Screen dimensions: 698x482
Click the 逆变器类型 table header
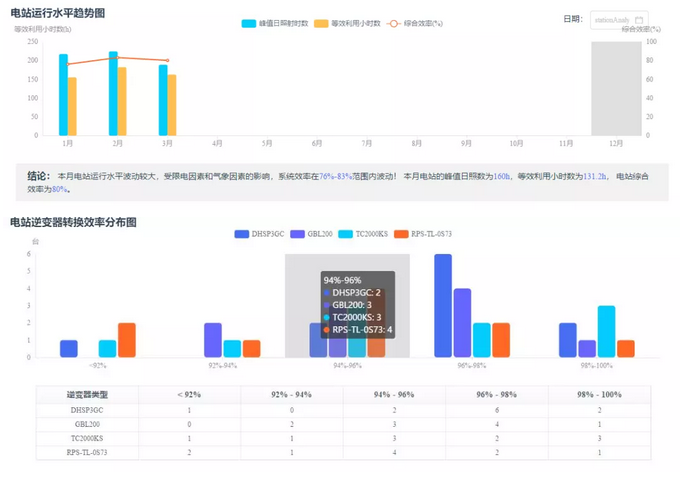(87, 394)
